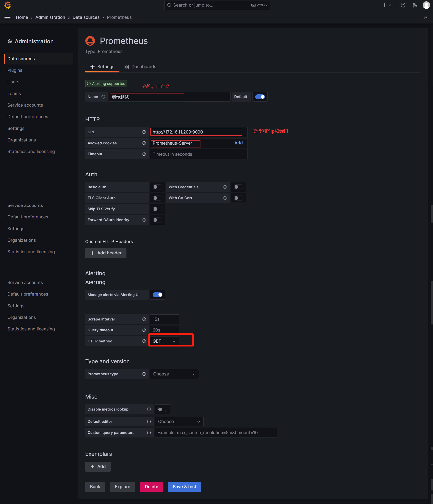Click the Grafana logo icon
This screenshot has height=504, width=433.
[7, 5]
